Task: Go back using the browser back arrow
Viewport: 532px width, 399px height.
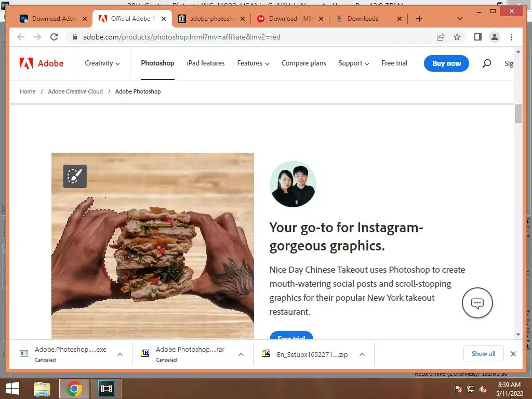Action: [x=21, y=37]
